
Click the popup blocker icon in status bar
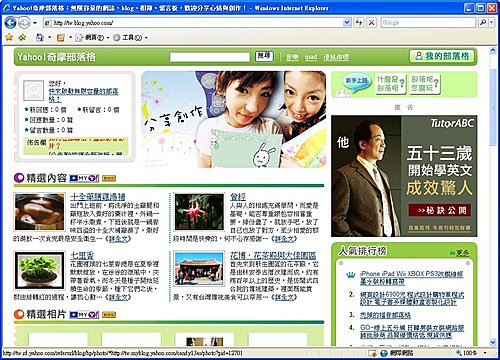(x=372, y=353)
